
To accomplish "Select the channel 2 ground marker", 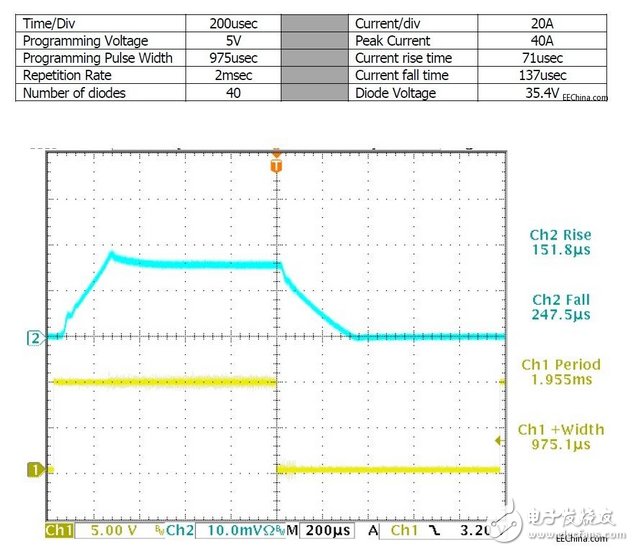I will click(x=32, y=339).
